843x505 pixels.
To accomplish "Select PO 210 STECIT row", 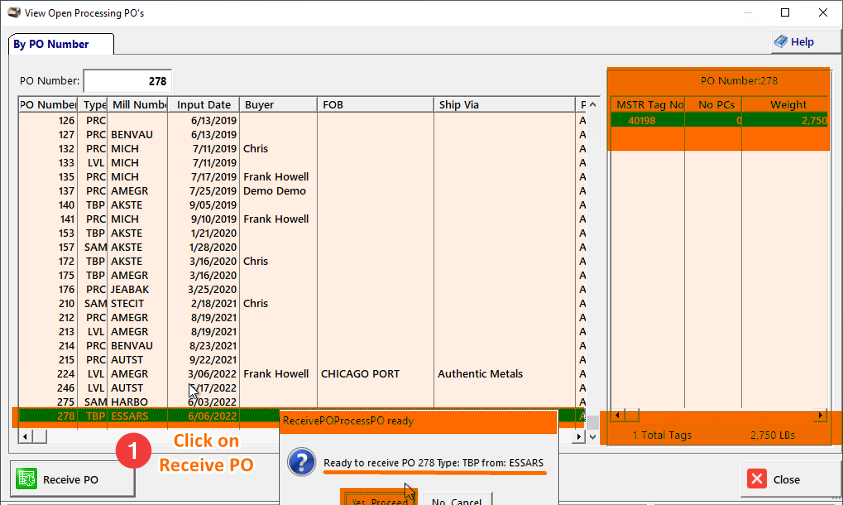I will 302,303.
